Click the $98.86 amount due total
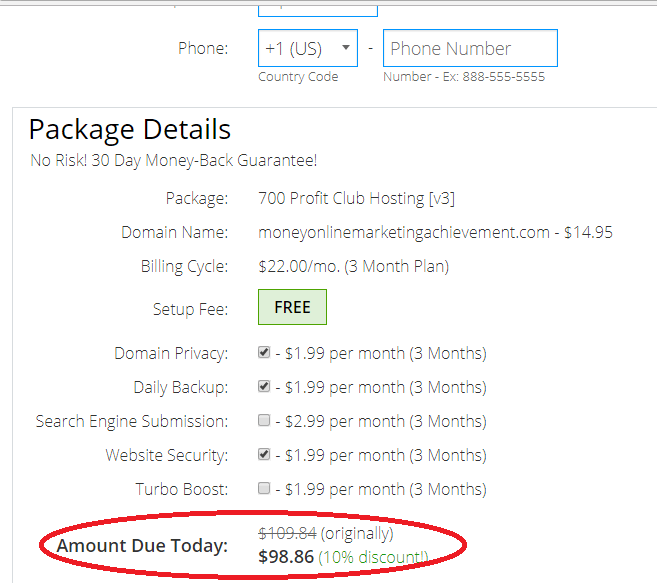Viewport: 657px width, 583px height. (286, 557)
